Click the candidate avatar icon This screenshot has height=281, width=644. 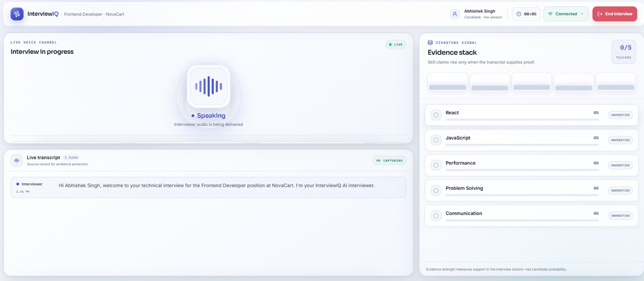click(454, 14)
